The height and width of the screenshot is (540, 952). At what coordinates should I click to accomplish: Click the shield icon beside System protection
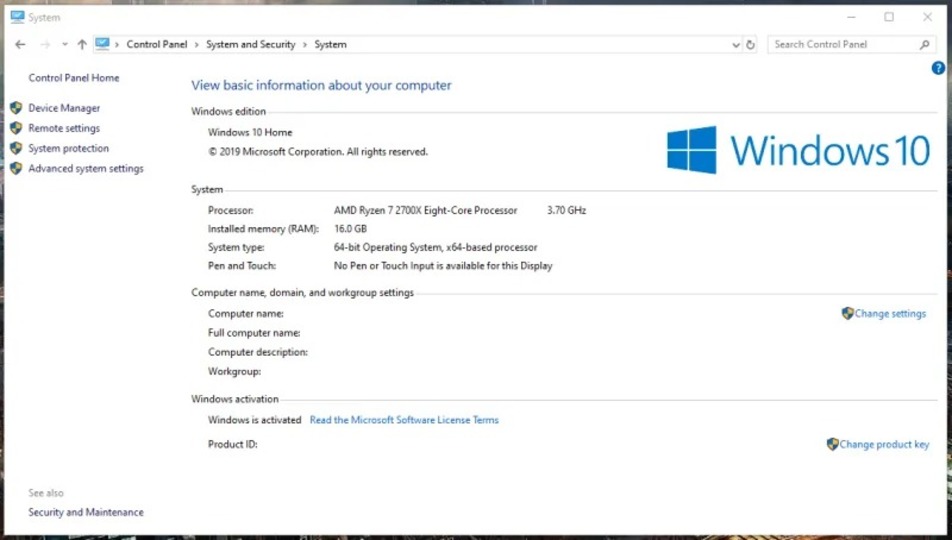coord(16,148)
